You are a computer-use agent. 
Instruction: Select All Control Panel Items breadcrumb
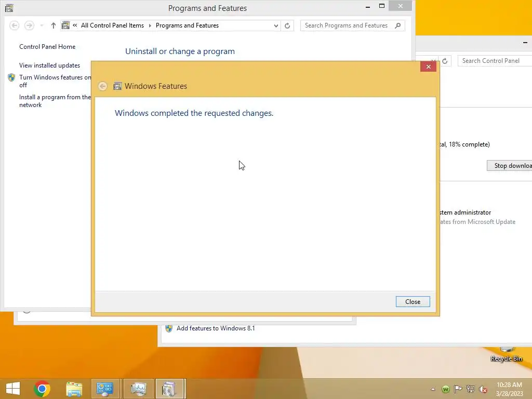pyautogui.click(x=112, y=25)
